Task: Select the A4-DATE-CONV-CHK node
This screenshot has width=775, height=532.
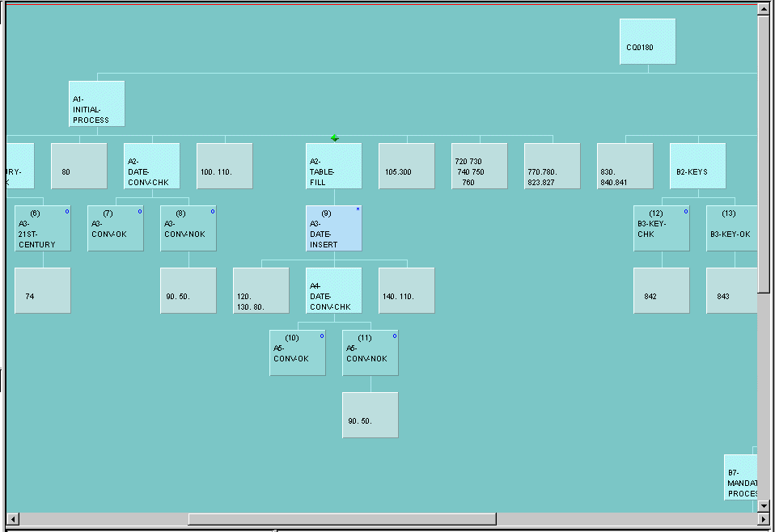Action: pyautogui.click(x=333, y=291)
